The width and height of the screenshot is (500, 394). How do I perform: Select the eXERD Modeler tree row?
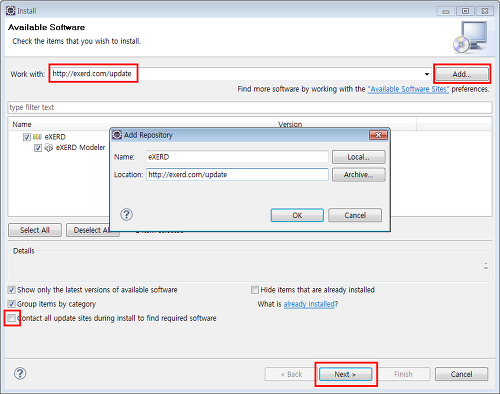pyautogui.click(x=80, y=147)
